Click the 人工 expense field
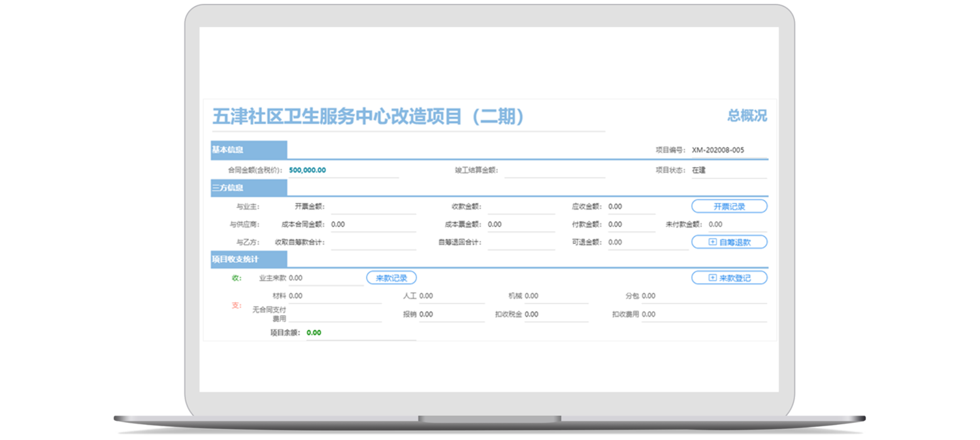 (451, 296)
